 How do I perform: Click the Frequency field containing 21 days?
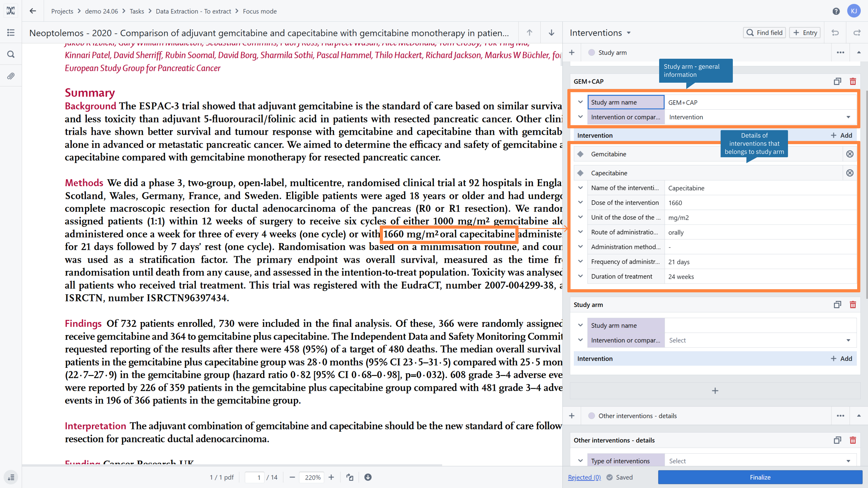[760, 262]
